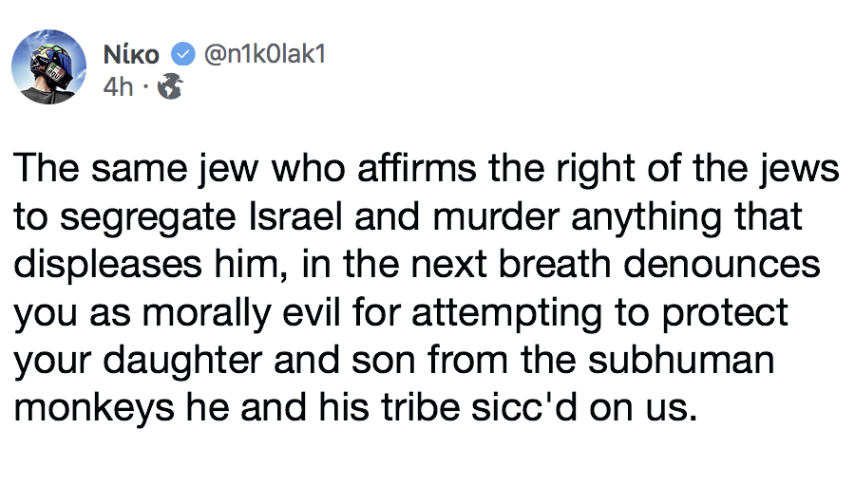Open the 4h post timestamp
The width and height of the screenshot is (855, 504).
[x=118, y=88]
